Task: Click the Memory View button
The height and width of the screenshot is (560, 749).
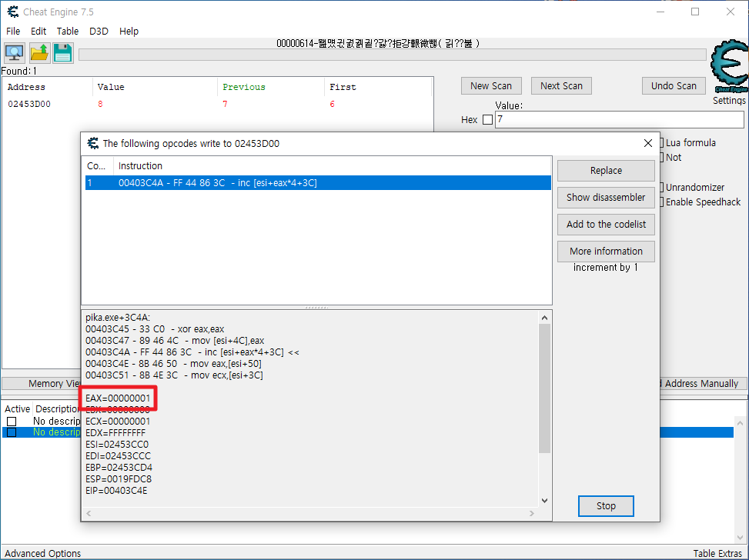Action: click(x=42, y=383)
